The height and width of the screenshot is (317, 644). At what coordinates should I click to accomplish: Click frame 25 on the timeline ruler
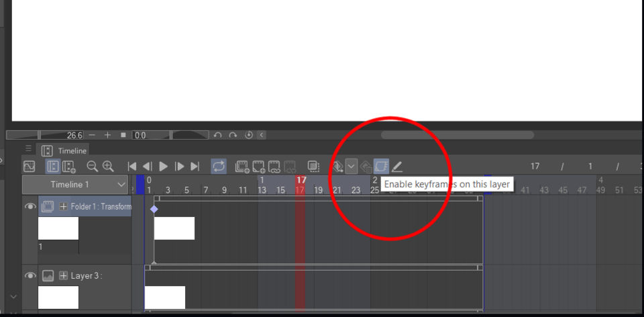[x=374, y=190]
